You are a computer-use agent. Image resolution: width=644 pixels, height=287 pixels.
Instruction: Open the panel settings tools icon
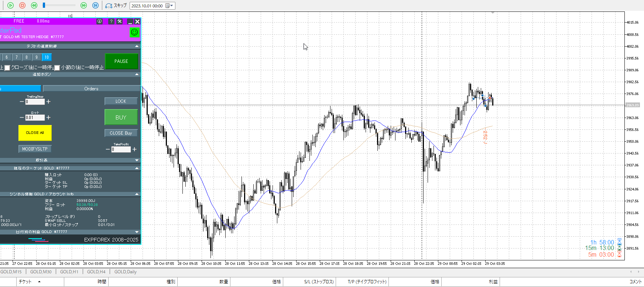pos(120,21)
